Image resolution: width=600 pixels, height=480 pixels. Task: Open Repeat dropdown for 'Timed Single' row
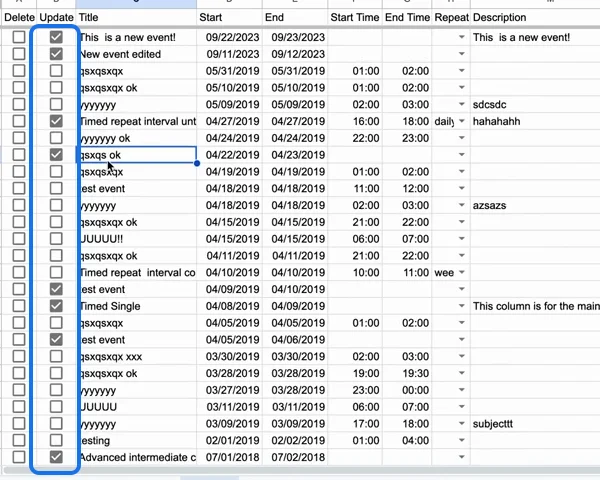click(462, 306)
